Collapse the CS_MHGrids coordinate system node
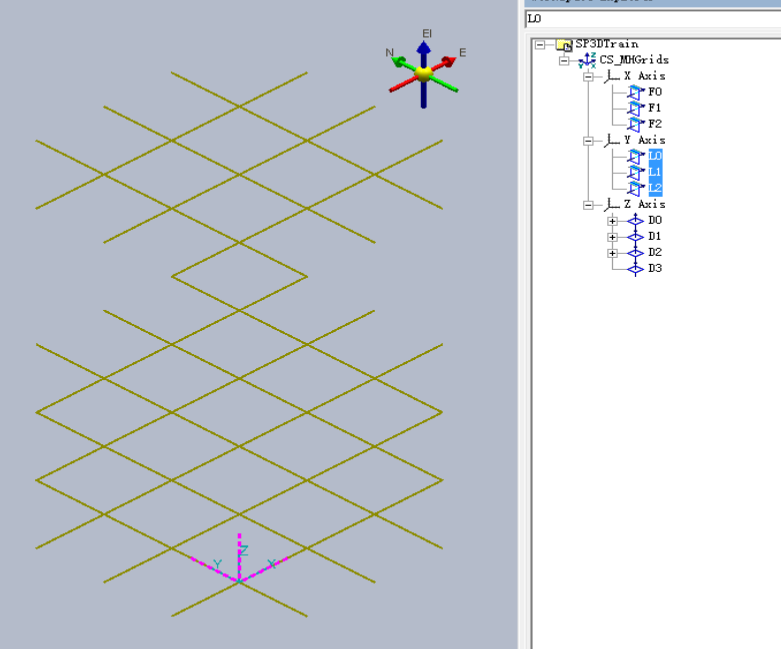781x649 pixels. (564, 61)
